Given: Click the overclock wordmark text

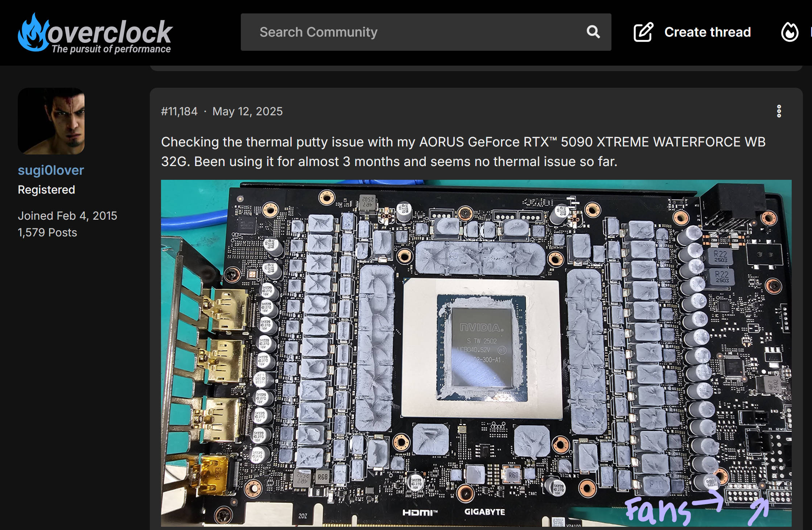Looking at the screenshot, I should [110, 32].
